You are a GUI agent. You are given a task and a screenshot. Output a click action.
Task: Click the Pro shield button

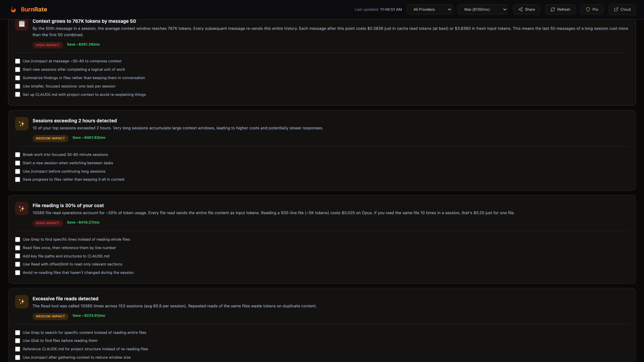pos(592,9)
